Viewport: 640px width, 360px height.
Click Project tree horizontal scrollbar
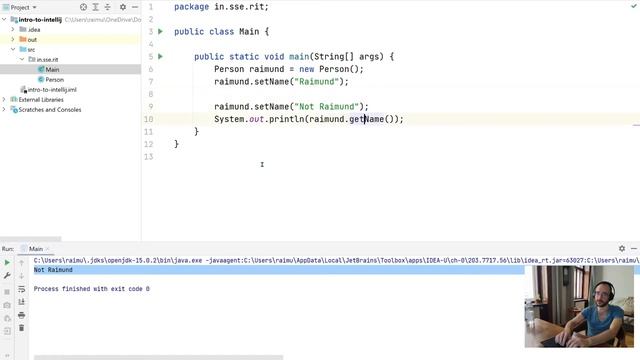[x=31, y=239]
